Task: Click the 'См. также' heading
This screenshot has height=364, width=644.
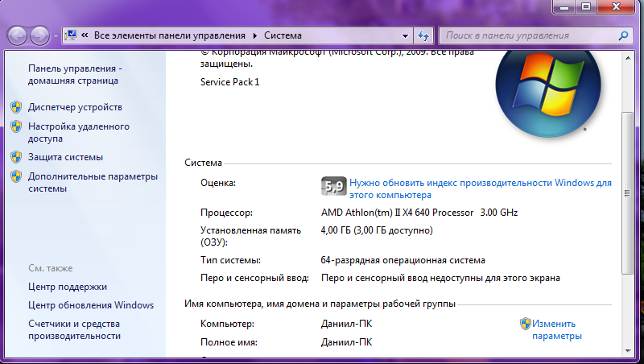Action: (50, 268)
